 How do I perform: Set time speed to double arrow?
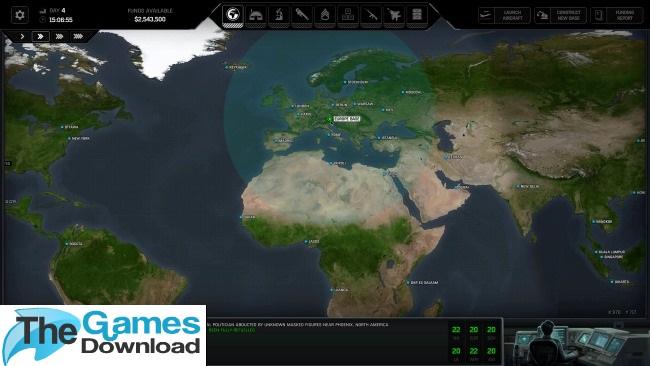41,36
